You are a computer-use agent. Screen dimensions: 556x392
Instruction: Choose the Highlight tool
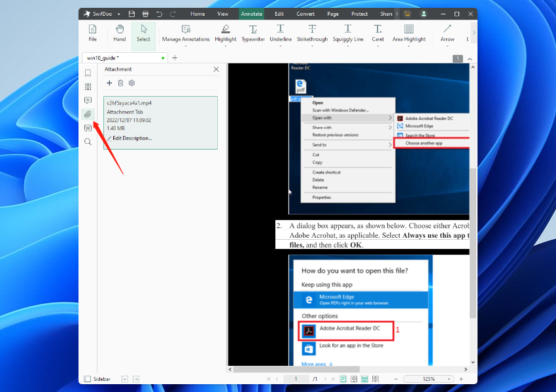tap(226, 35)
